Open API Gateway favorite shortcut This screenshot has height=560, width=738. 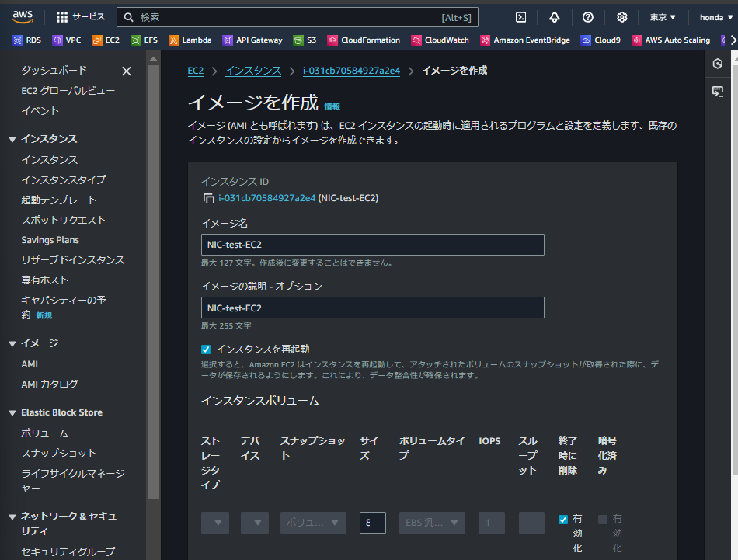[252, 40]
